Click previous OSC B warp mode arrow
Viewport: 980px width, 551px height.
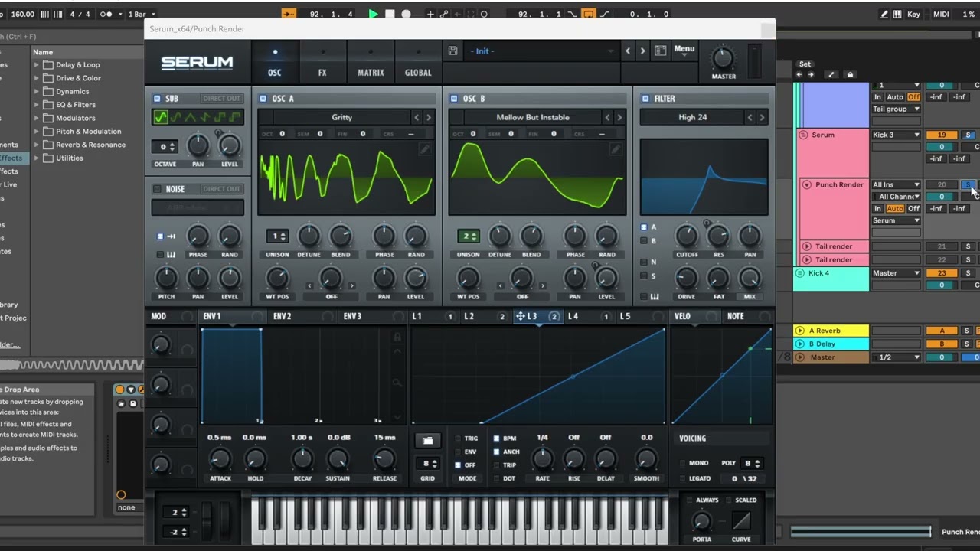(x=501, y=285)
